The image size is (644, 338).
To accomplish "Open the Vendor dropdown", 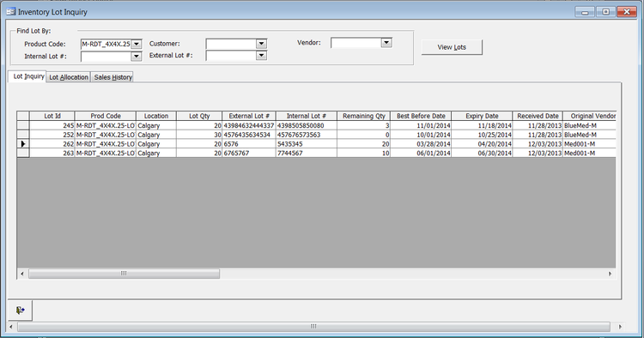I will [386, 43].
